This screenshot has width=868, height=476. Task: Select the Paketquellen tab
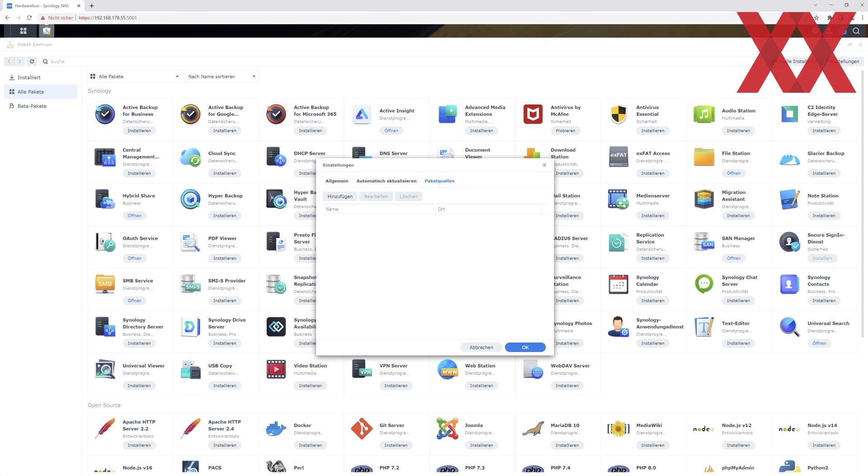pos(439,181)
